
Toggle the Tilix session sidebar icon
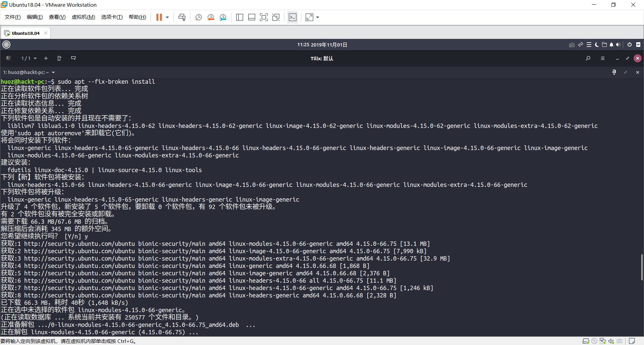8,58
